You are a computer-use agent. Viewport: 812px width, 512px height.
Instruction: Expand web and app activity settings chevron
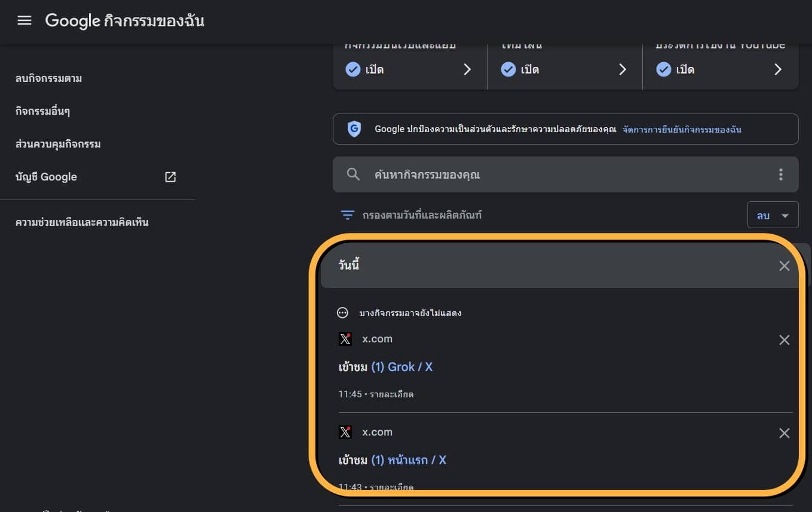467,70
